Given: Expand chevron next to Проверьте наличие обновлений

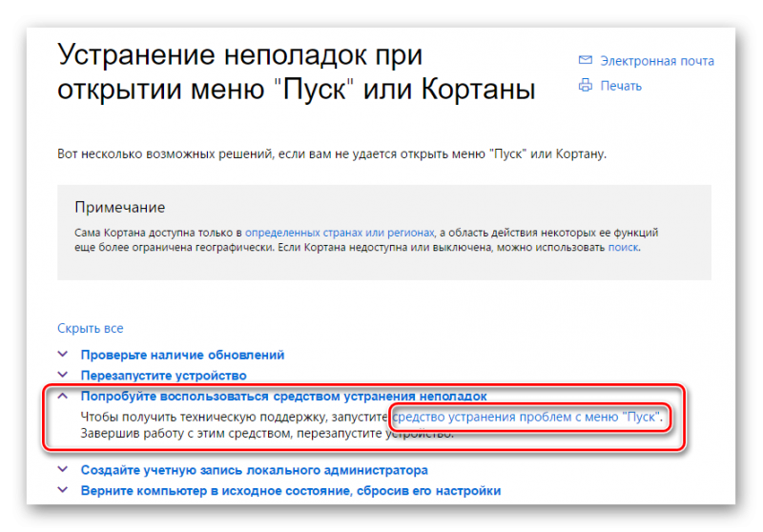Looking at the screenshot, I should click(63, 354).
